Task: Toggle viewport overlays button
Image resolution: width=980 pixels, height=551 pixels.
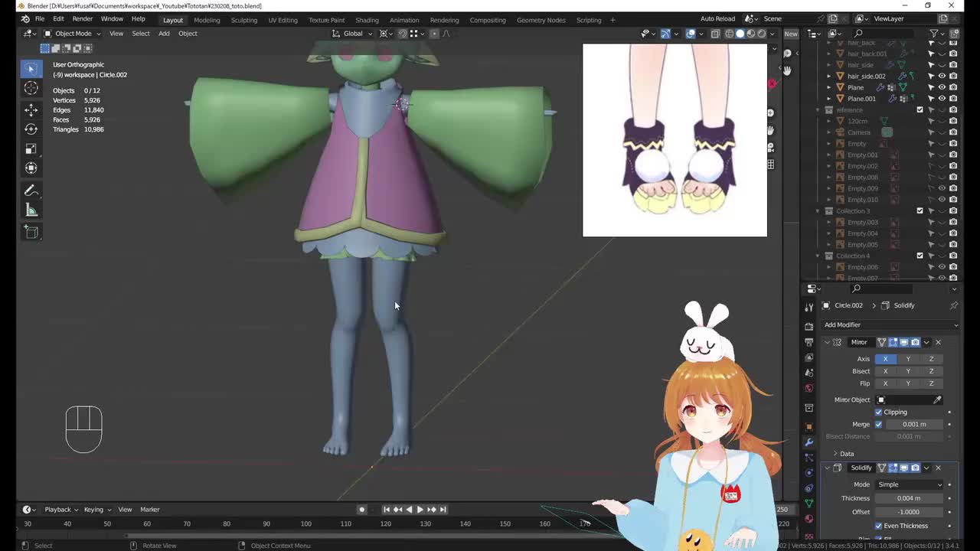Action: point(691,34)
